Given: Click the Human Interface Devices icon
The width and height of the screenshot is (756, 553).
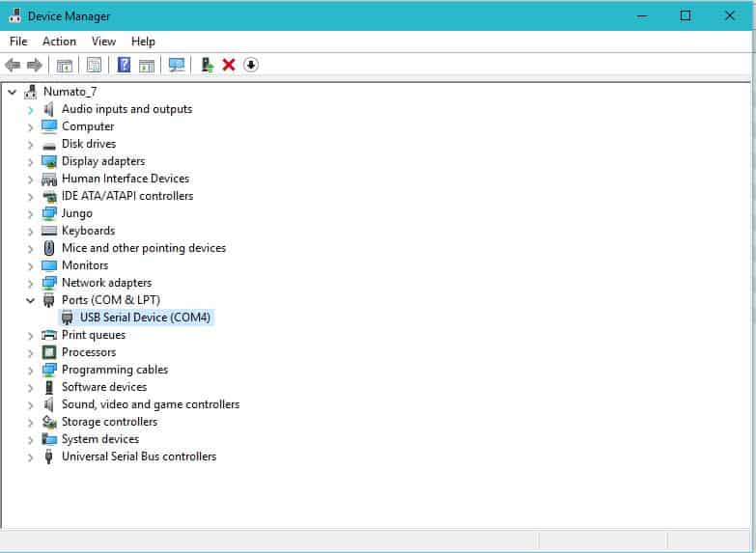Looking at the screenshot, I should point(49,180).
